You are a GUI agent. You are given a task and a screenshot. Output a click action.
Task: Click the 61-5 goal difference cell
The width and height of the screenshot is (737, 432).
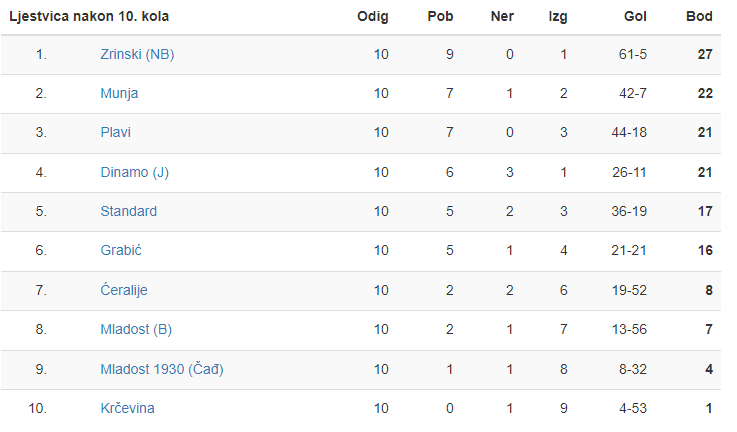[632, 54]
